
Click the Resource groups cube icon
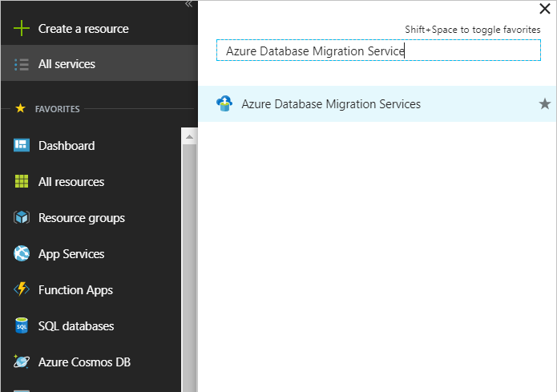[x=22, y=218]
